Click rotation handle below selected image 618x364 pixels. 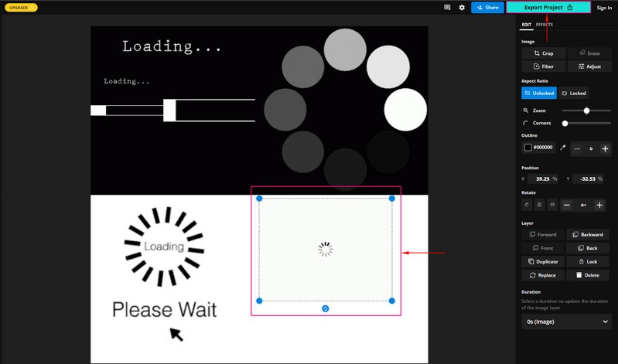pos(326,308)
